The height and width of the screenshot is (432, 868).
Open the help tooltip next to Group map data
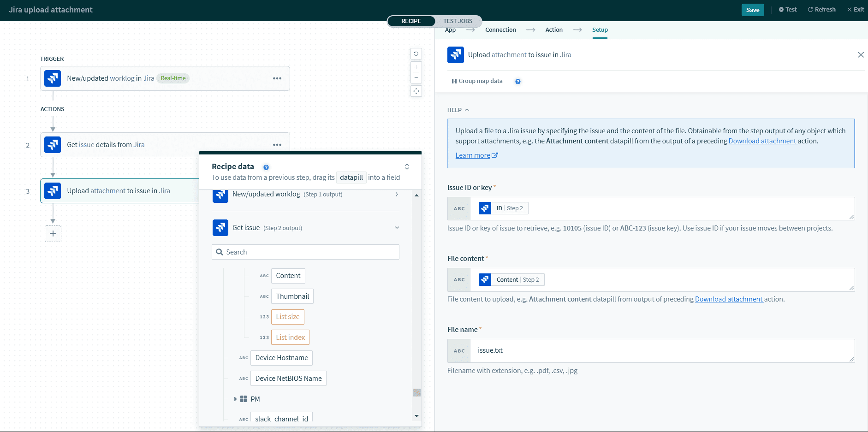[x=517, y=81]
